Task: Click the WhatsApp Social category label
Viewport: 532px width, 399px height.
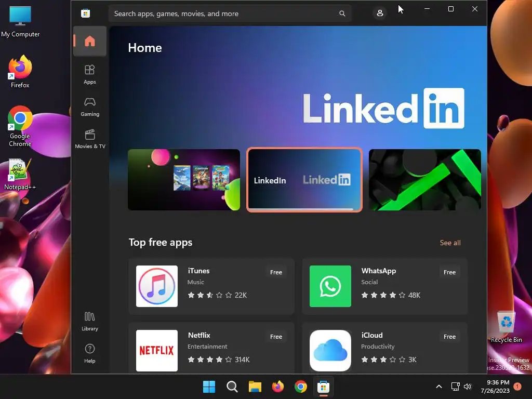Action: 369,282
